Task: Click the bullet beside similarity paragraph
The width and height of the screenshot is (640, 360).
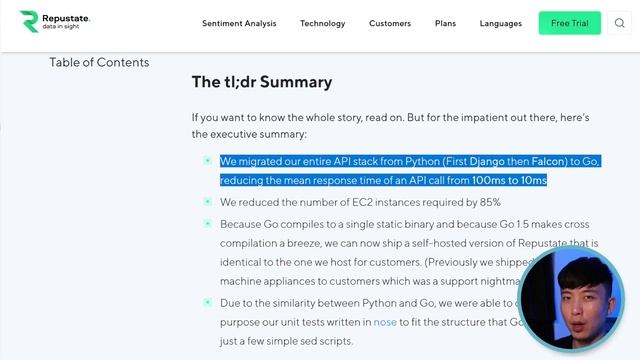Action: [x=207, y=302]
